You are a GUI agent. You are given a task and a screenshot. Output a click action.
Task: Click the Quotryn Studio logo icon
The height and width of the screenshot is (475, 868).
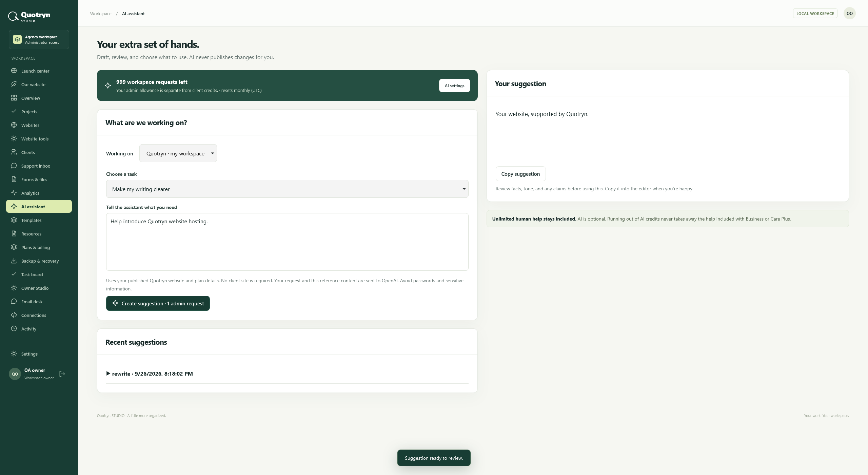pyautogui.click(x=13, y=16)
